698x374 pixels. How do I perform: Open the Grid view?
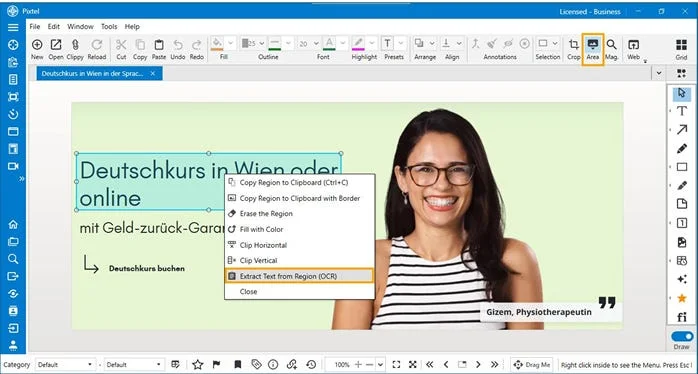coord(681,49)
